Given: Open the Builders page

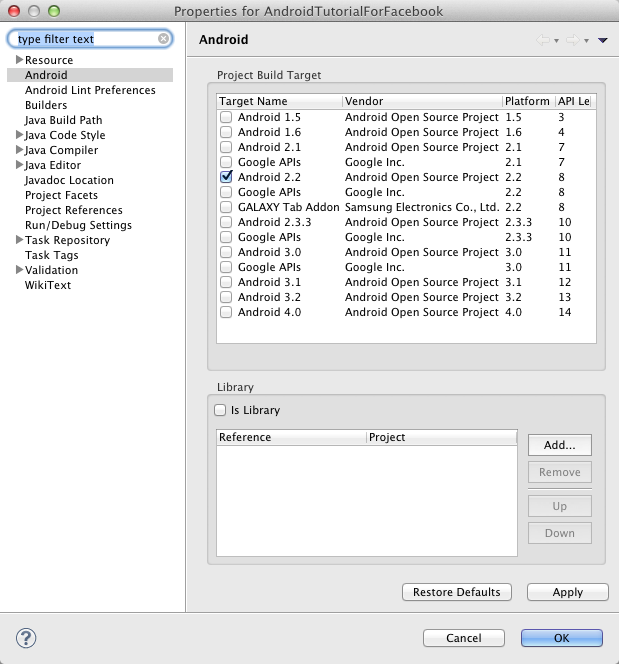Looking at the screenshot, I should pyautogui.click(x=46, y=105).
